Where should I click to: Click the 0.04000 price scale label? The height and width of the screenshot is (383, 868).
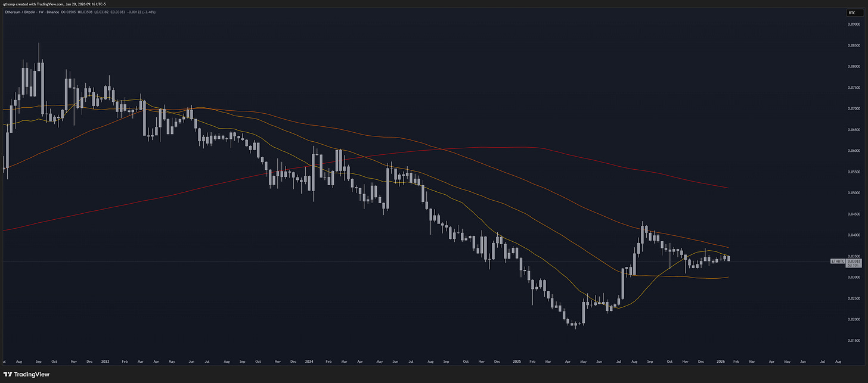click(x=852, y=235)
